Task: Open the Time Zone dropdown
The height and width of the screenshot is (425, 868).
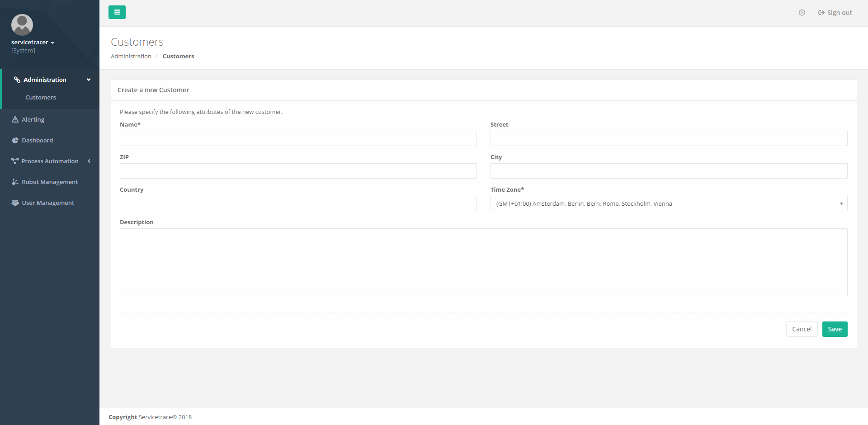Action: [x=669, y=203]
